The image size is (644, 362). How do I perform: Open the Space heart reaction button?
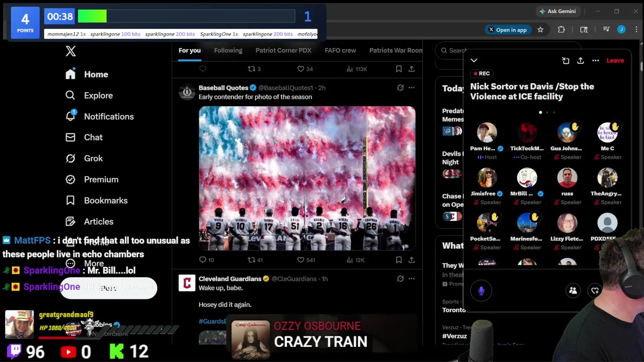(595, 291)
